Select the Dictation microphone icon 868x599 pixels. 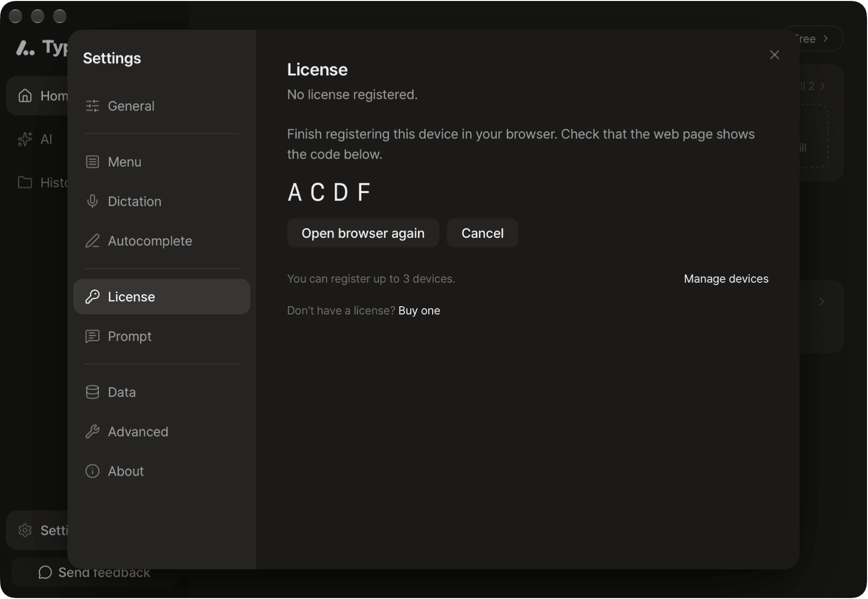coord(92,201)
